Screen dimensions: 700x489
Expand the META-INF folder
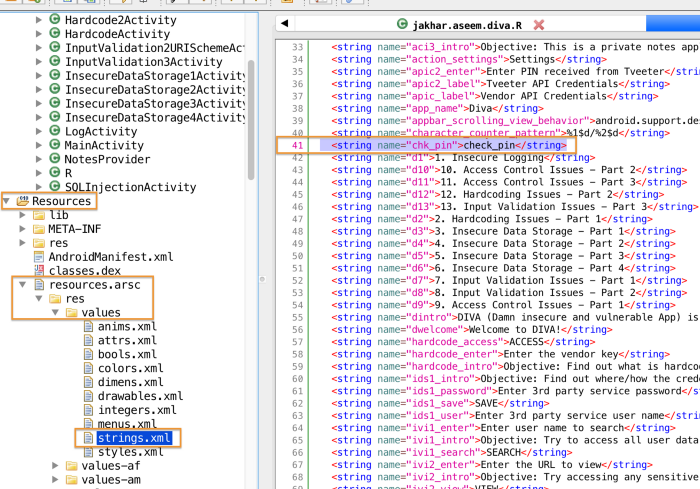click(22, 229)
